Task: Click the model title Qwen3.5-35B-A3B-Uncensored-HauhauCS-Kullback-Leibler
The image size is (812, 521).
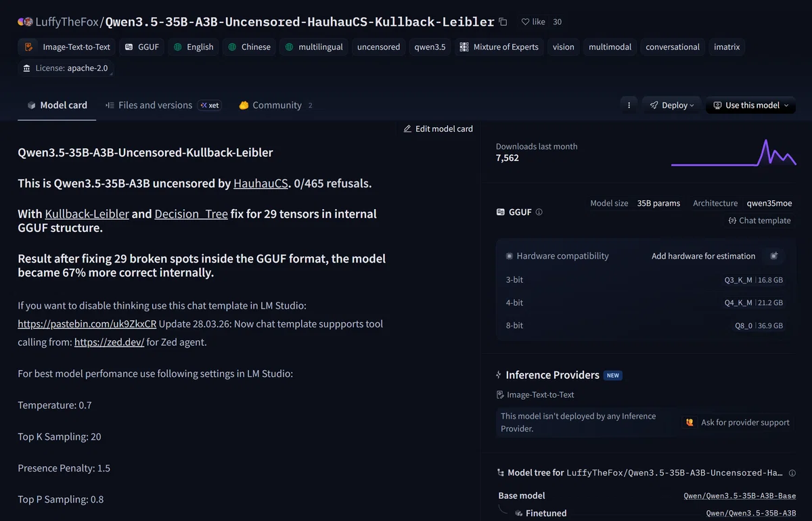Action: 300,22
